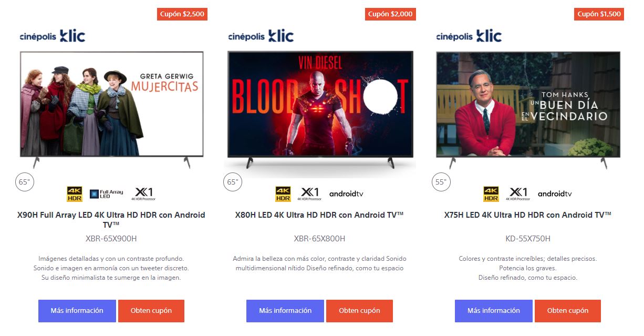Click Cinépolis Klic logo above Bloodshot TV
The width and height of the screenshot is (644, 336).
click(261, 36)
